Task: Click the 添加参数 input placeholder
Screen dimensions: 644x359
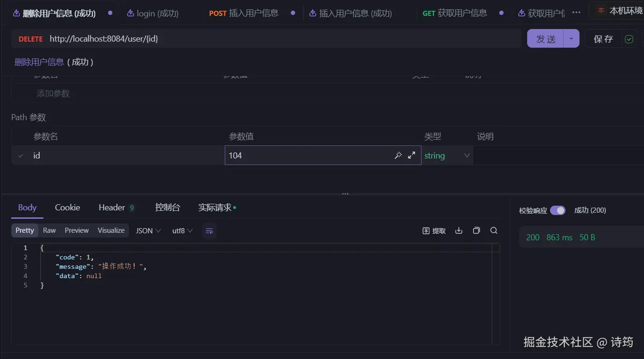Action: [53, 93]
